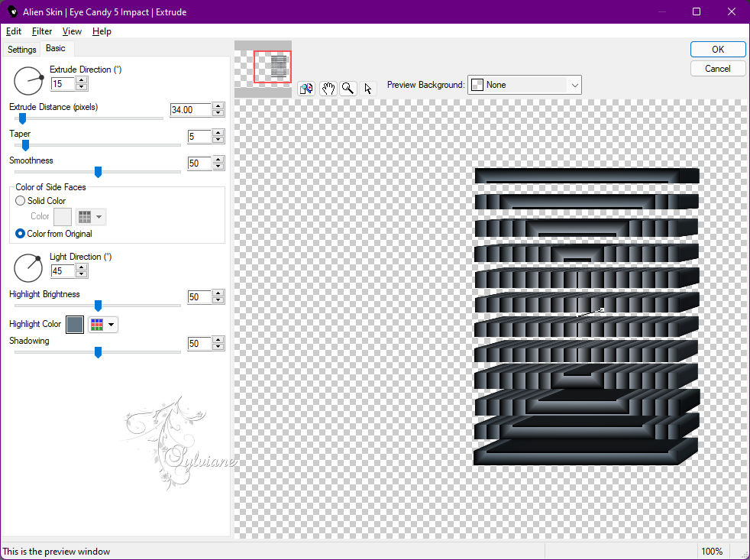Click the Highlight Color swatch
Viewport: 750px width, 560px height.
click(75, 325)
